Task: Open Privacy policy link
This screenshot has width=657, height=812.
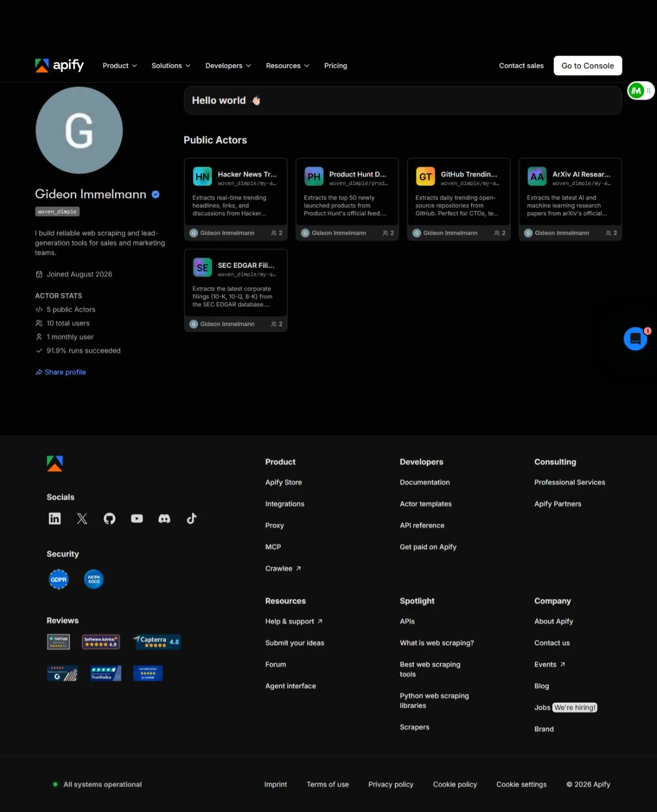Action: click(x=390, y=784)
